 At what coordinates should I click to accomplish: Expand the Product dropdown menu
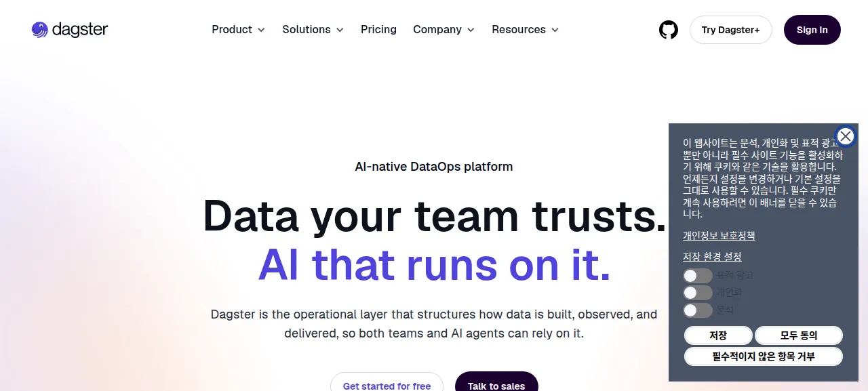click(x=238, y=30)
